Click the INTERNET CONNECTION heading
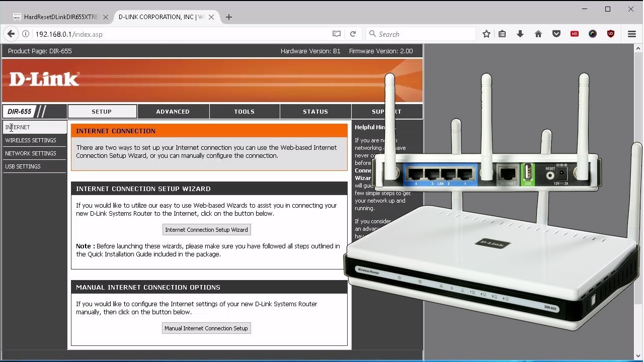 click(116, 131)
